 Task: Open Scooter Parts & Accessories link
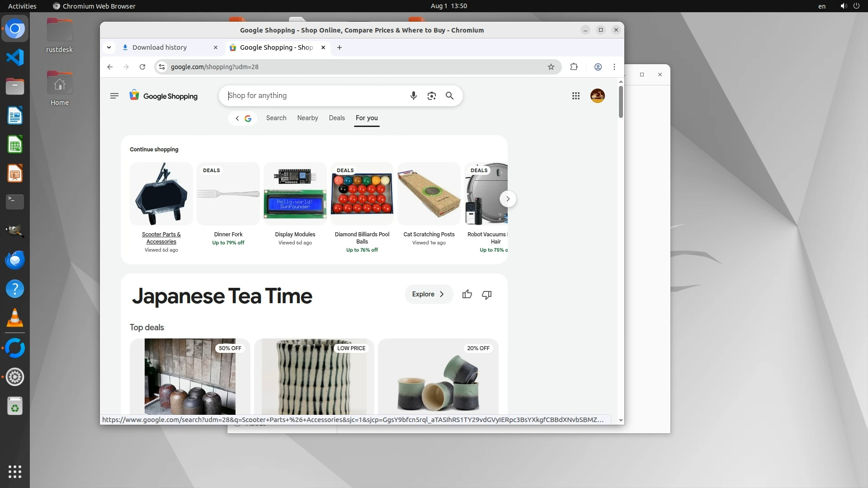click(x=161, y=238)
